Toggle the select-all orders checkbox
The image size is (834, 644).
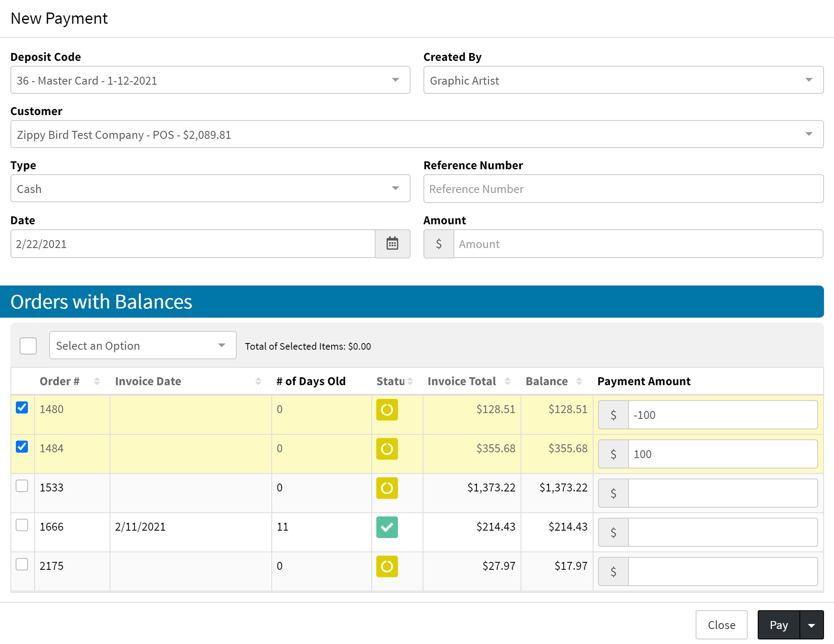point(28,346)
